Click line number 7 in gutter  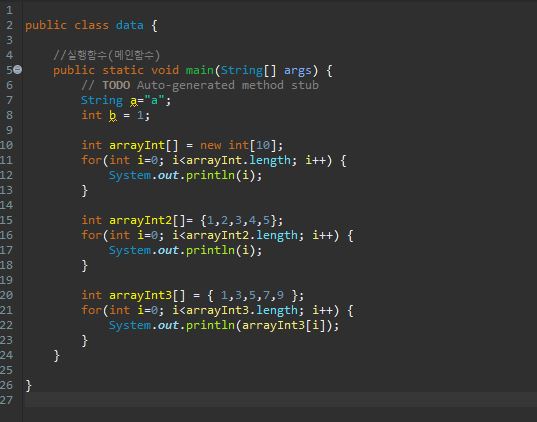[9, 100]
